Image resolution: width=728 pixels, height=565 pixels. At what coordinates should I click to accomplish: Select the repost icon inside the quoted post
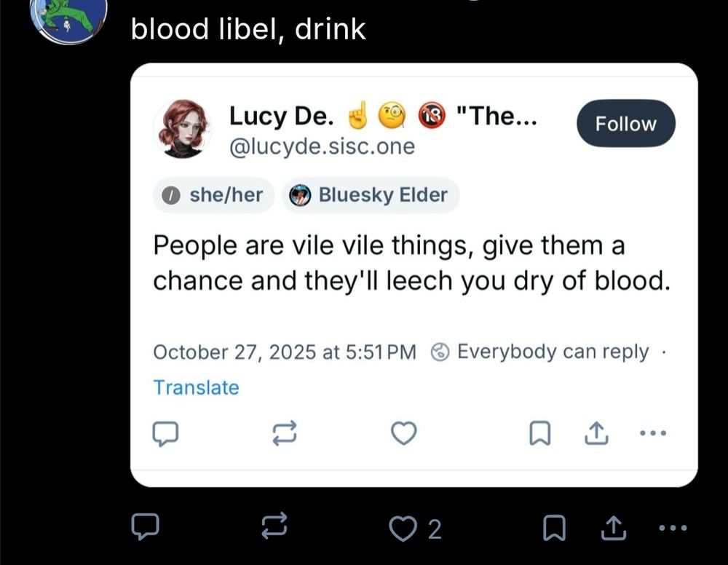coord(285,432)
